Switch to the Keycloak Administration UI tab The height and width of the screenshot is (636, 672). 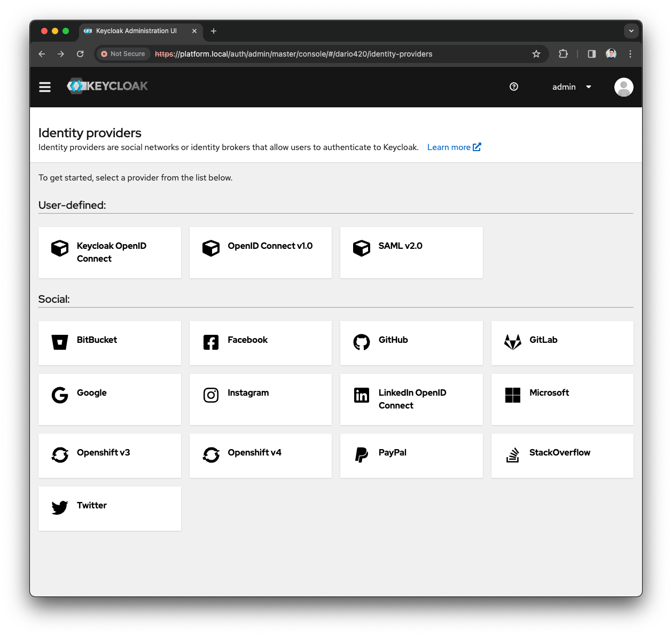[135, 31]
